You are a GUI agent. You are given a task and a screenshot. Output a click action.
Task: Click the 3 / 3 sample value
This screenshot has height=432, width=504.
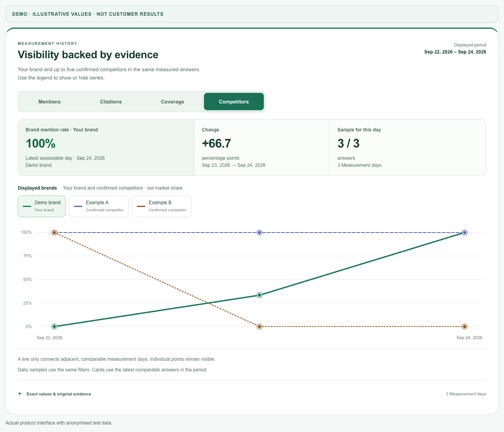click(x=348, y=144)
